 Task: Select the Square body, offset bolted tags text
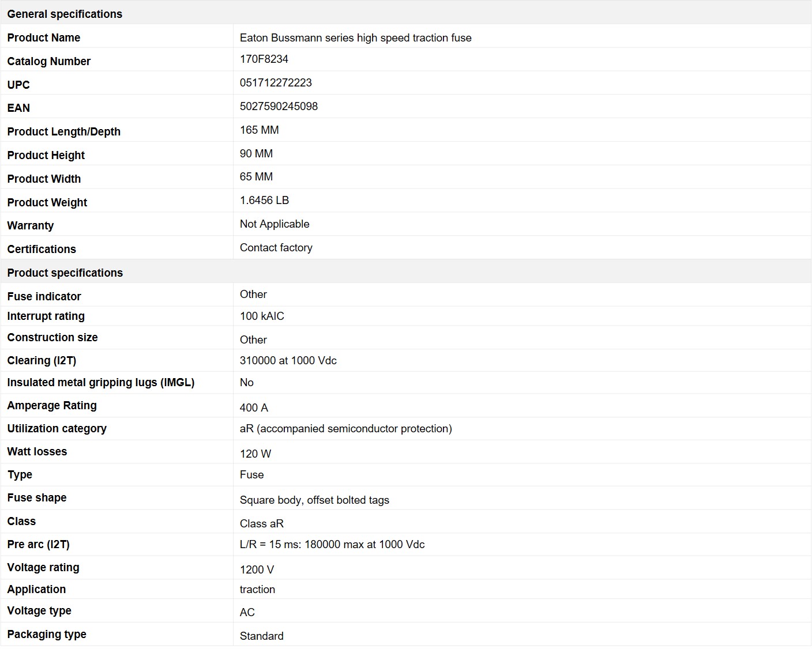[x=314, y=500]
